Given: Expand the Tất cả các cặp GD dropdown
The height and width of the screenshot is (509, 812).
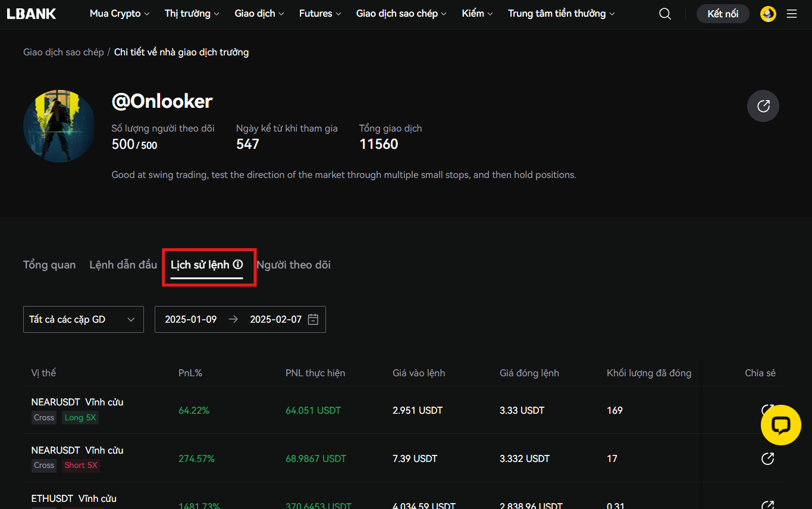Looking at the screenshot, I should point(83,319).
